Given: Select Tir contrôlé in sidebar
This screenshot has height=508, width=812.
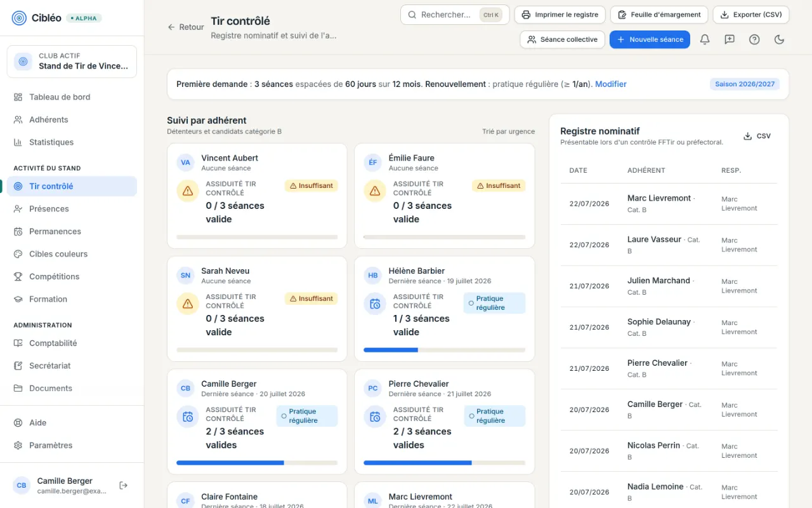Looking at the screenshot, I should click(72, 186).
